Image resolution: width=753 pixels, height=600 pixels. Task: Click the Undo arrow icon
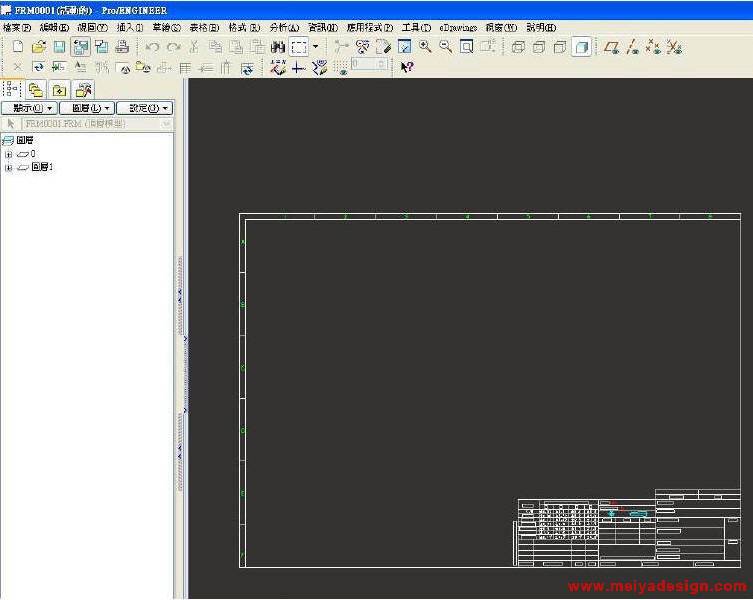coord(152,47)
